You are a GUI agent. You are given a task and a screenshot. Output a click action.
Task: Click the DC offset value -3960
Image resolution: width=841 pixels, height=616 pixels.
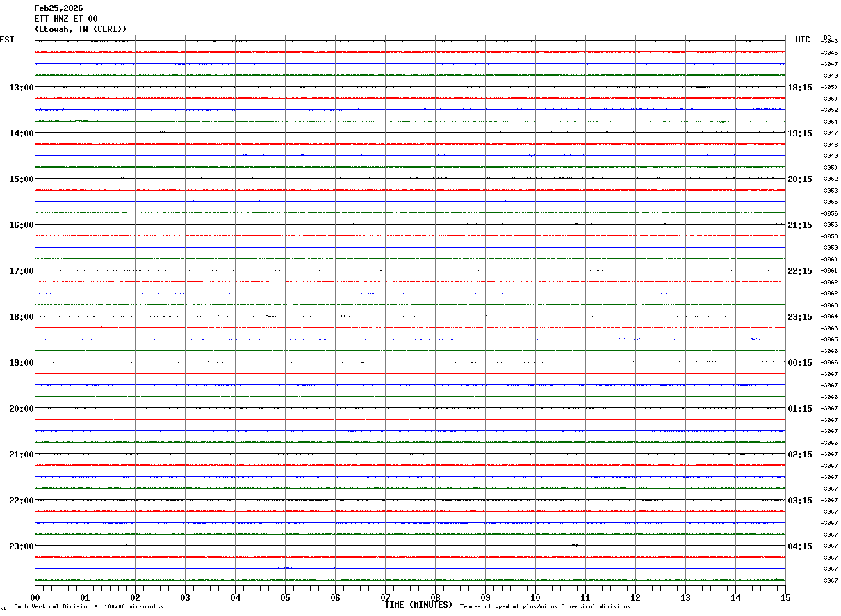click(829, 259)
